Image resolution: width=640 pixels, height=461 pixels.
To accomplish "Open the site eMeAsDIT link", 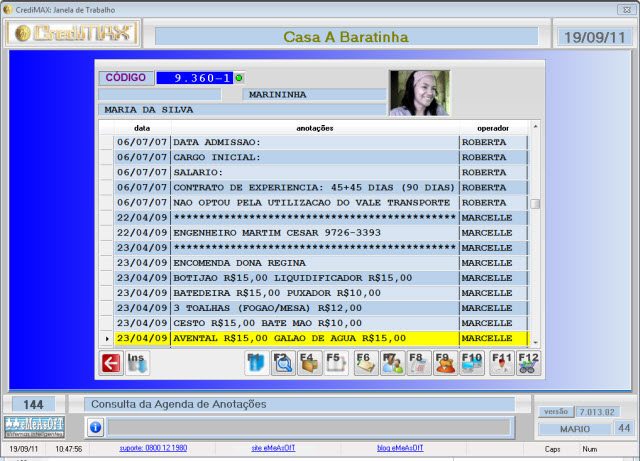I will click(x=272, y=450).
